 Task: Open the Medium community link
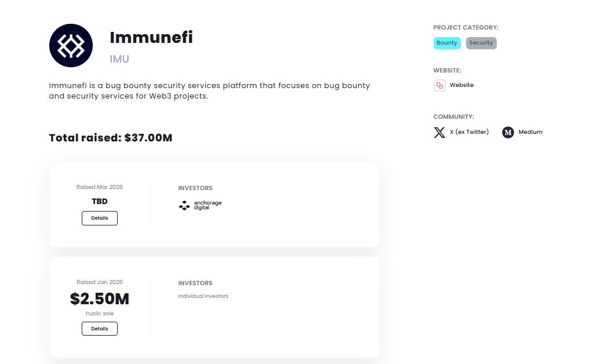point(529,132)
